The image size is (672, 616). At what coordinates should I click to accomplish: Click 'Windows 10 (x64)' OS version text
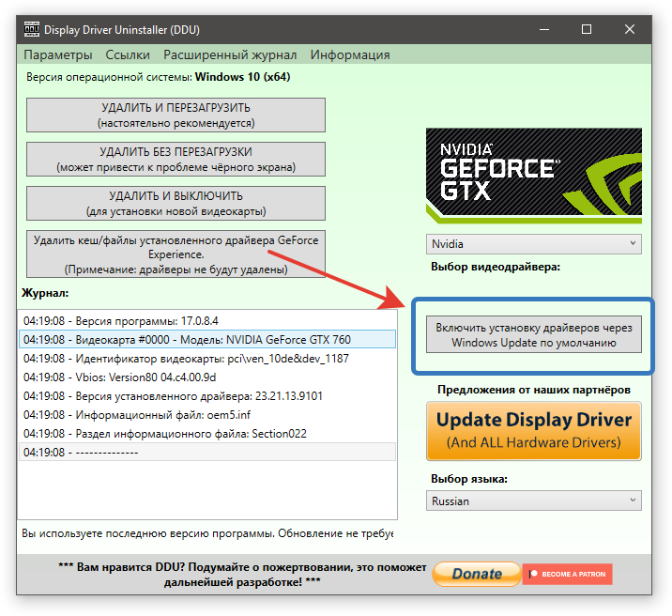click(x=242, y=77)
